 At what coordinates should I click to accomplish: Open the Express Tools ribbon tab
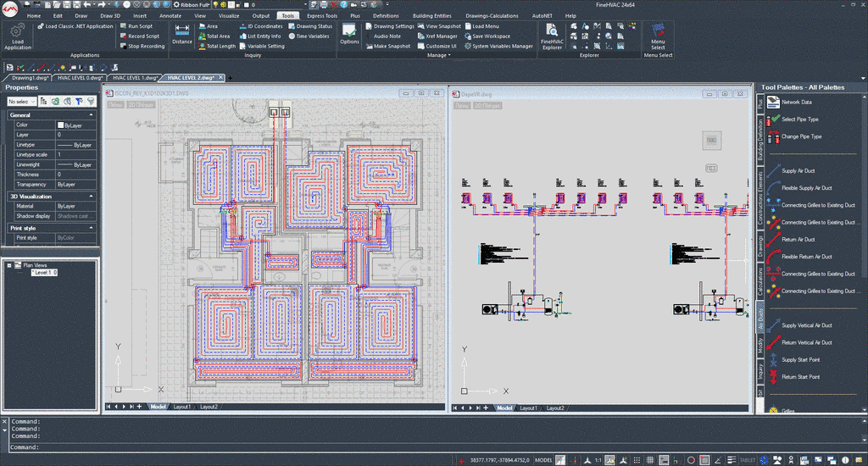pos(321,15)
